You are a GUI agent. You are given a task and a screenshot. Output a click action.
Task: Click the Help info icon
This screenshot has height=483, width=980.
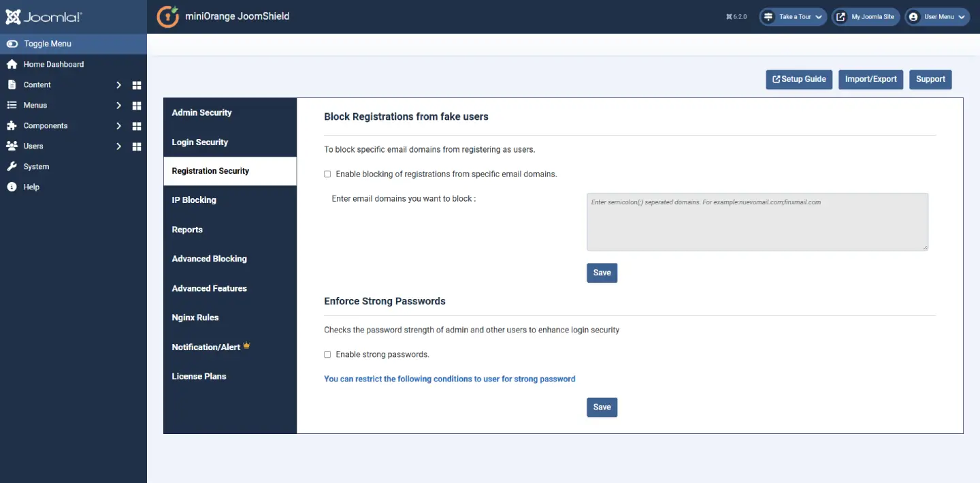click(12, 187)
